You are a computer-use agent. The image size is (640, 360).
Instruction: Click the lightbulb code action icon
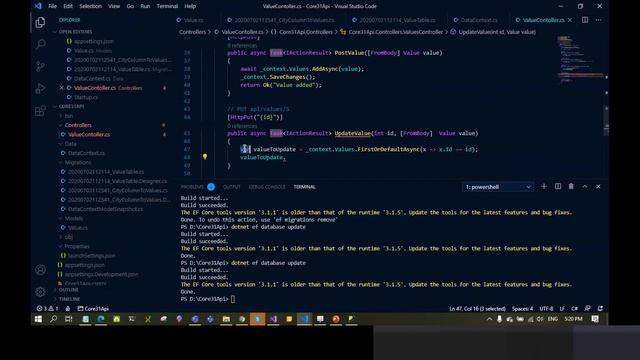pyautogui.click(x=205, y=157)
